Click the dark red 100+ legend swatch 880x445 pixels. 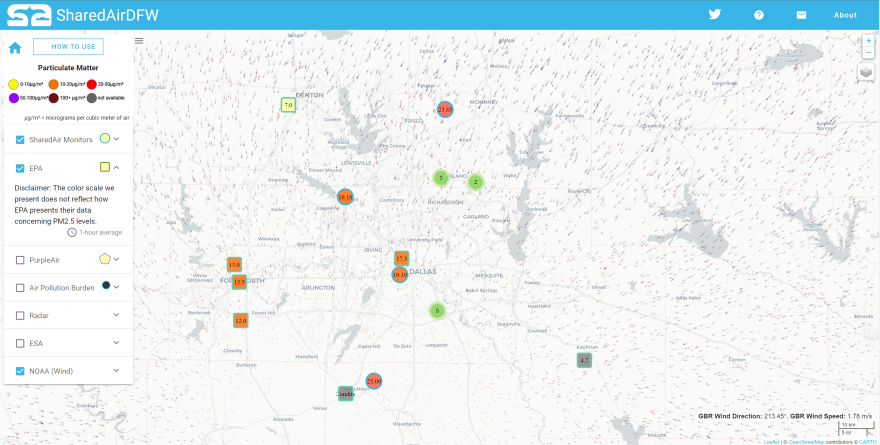click(x=53, y=98)
